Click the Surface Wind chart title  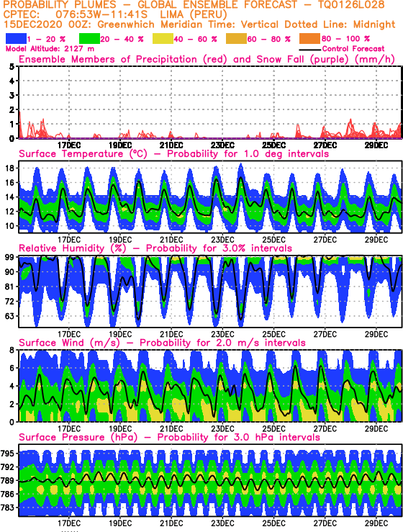[x=162, y=343]
